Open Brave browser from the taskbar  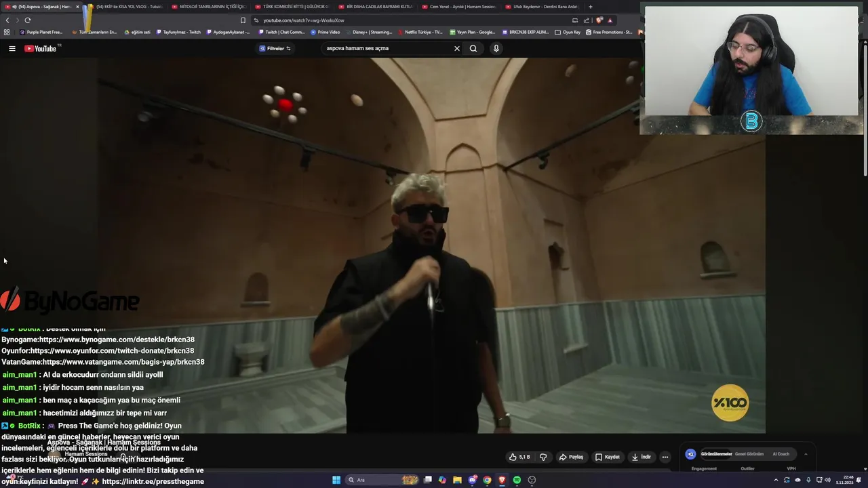point(502,480)
